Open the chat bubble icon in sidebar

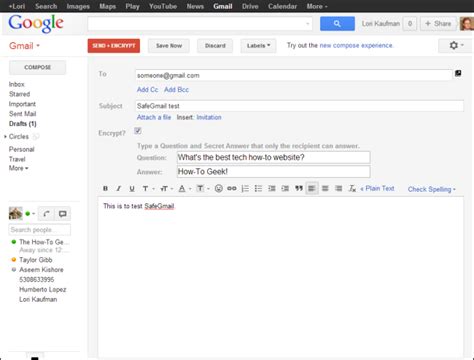(62, 214)
